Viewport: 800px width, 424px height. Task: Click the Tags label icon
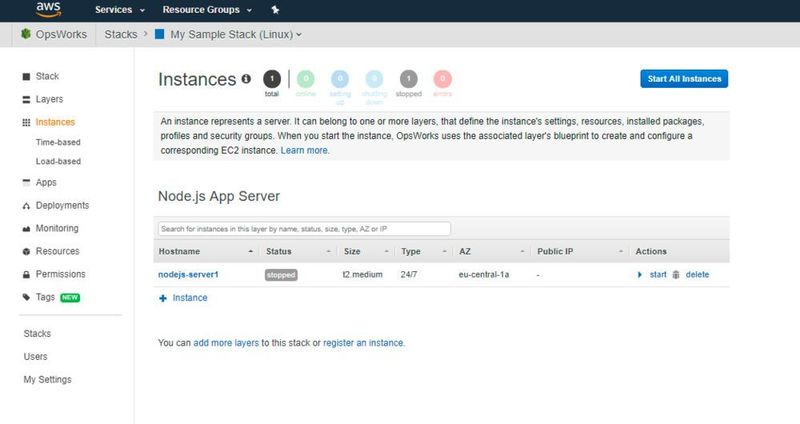pyautogui.click(x=26, y=297)
